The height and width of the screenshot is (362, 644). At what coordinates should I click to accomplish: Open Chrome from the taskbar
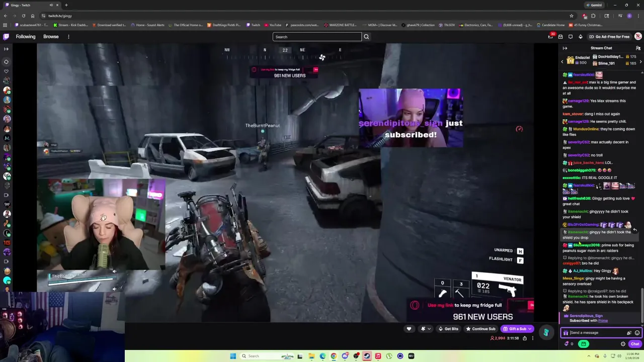334,356
